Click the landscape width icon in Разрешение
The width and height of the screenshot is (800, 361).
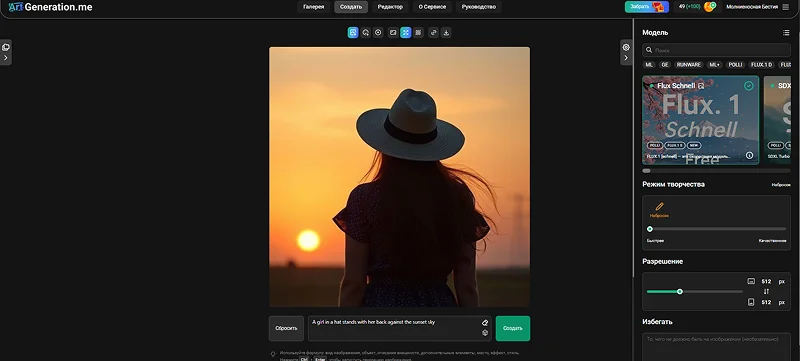coord(751,281)
